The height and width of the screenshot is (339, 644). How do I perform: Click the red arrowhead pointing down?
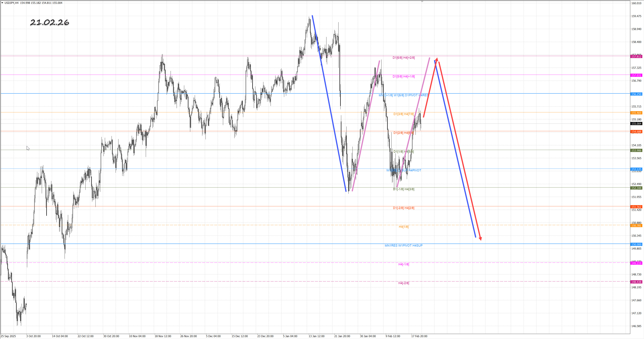(x=480, y=239)
